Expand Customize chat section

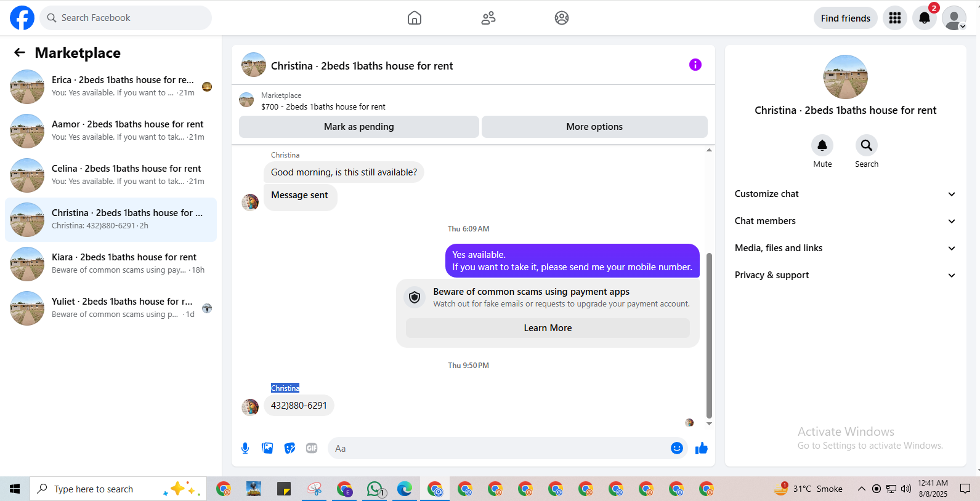[x=845, y=194]
